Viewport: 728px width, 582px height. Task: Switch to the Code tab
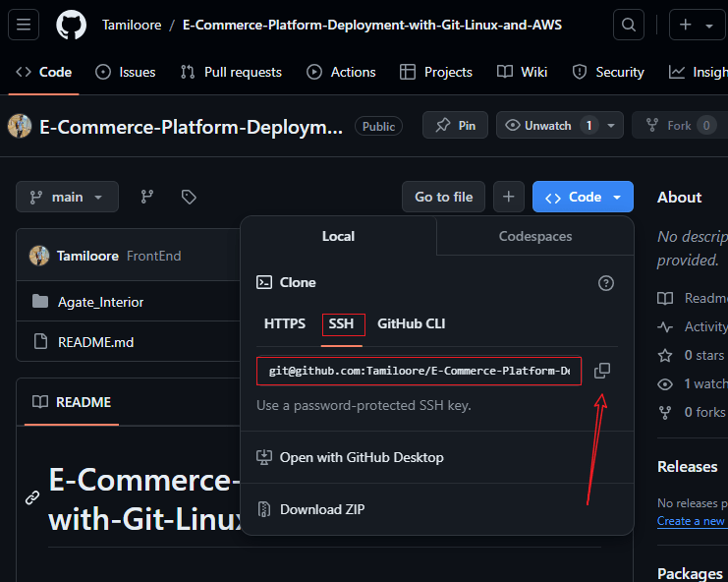pos(44,72)
